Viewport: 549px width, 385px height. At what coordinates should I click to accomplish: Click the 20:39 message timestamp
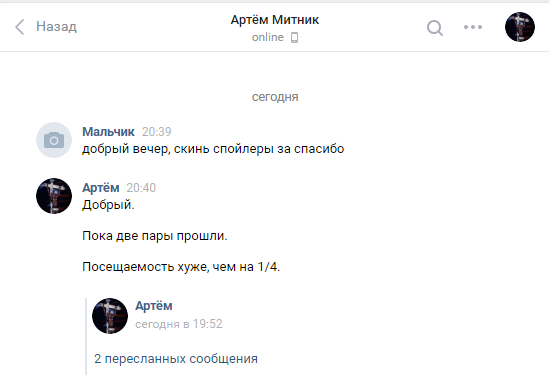[x=157, y=132]
